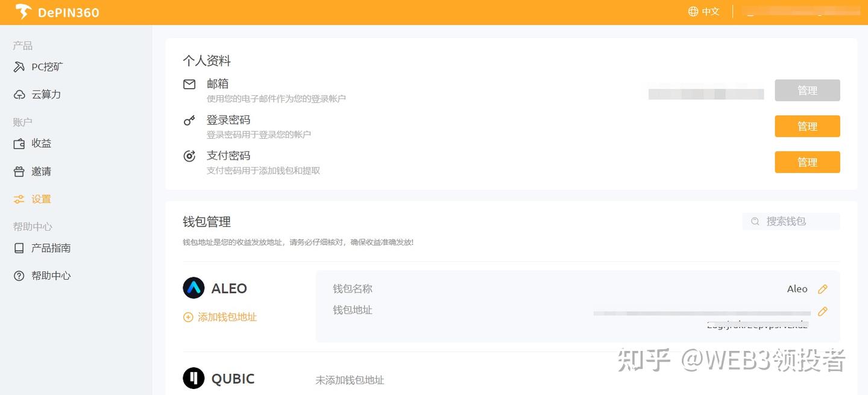Click the ALEO coin logo
868x395 pixels.
tap(192, 288)
